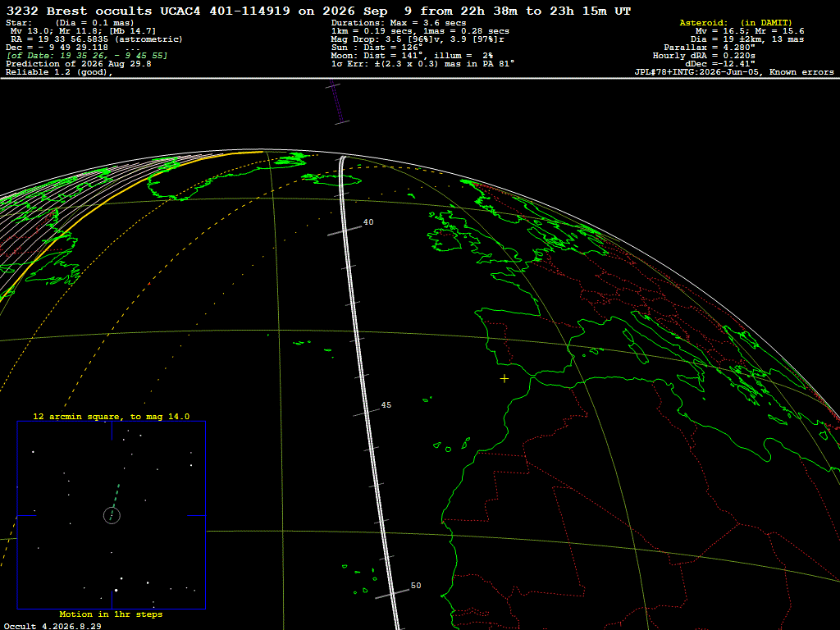840x630 pixels.
Task: Click '12 arcmin square, to mag 14.0' caption
Action: coord(112,416)
